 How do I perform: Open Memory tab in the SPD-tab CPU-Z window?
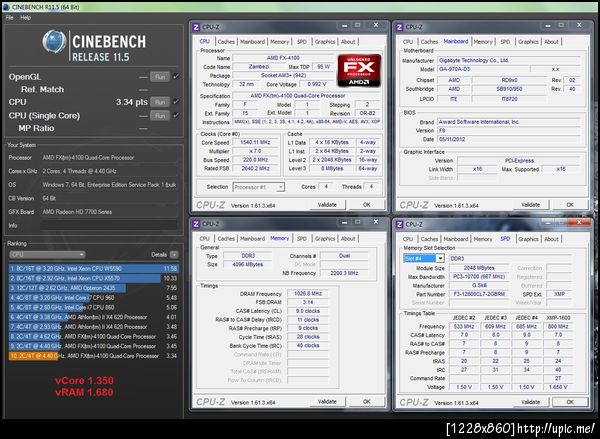click(483, 239)
